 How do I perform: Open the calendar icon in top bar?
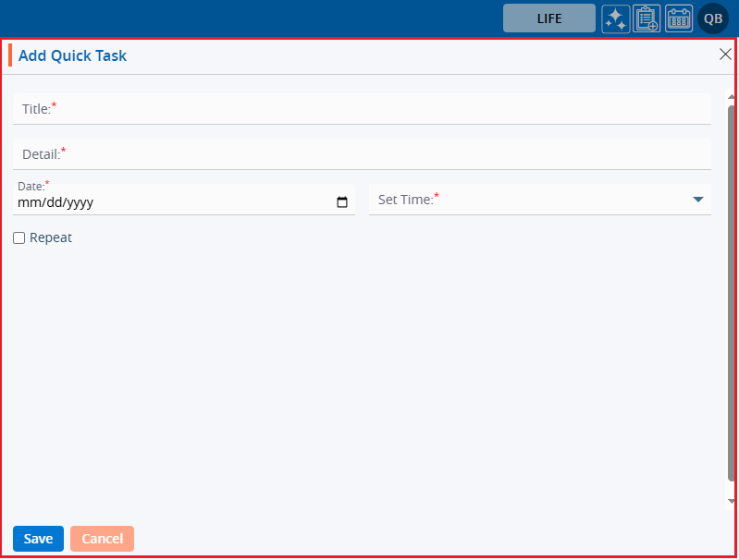679,18
